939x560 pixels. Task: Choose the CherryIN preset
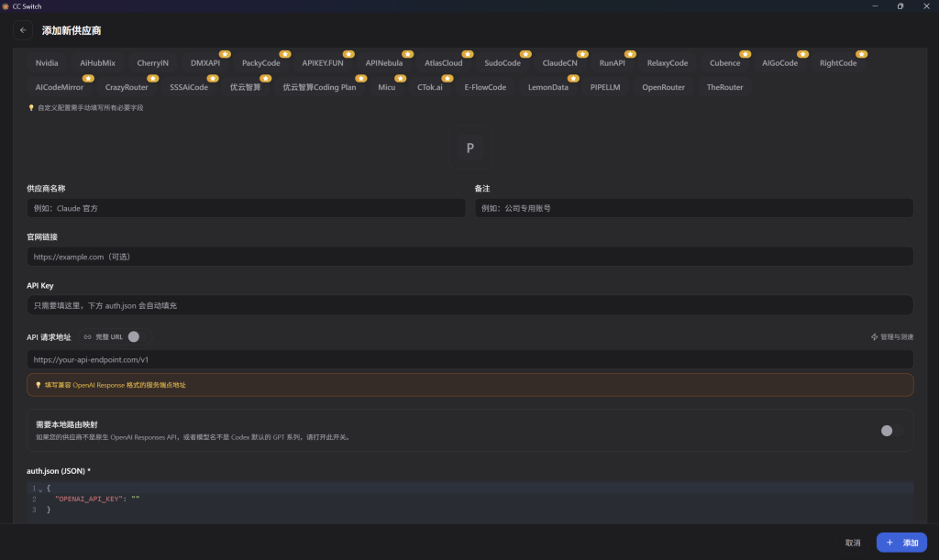click(x=153, y=63)
